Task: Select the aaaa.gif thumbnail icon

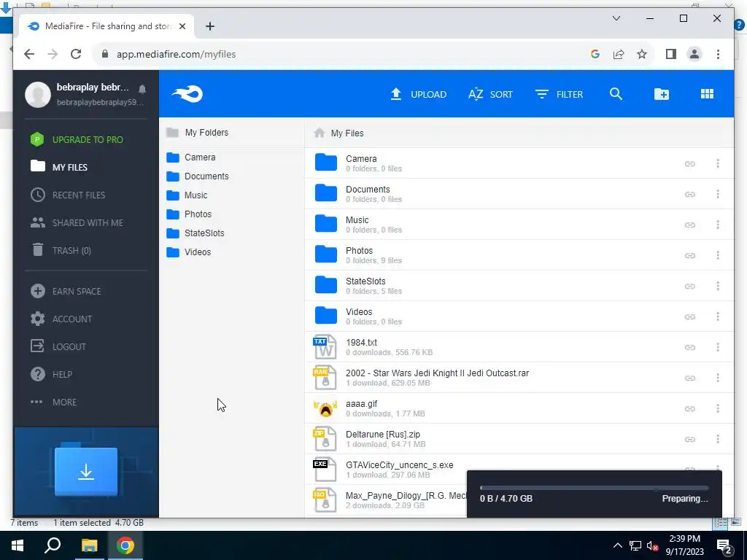Action: [x=325, y=408]
